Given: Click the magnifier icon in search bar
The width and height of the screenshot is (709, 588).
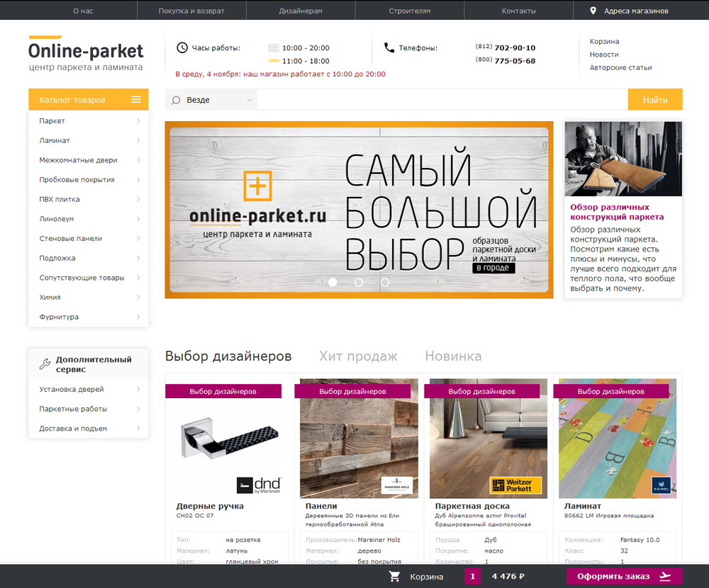Looking at the screenshot, I should [x=177, y=100].
